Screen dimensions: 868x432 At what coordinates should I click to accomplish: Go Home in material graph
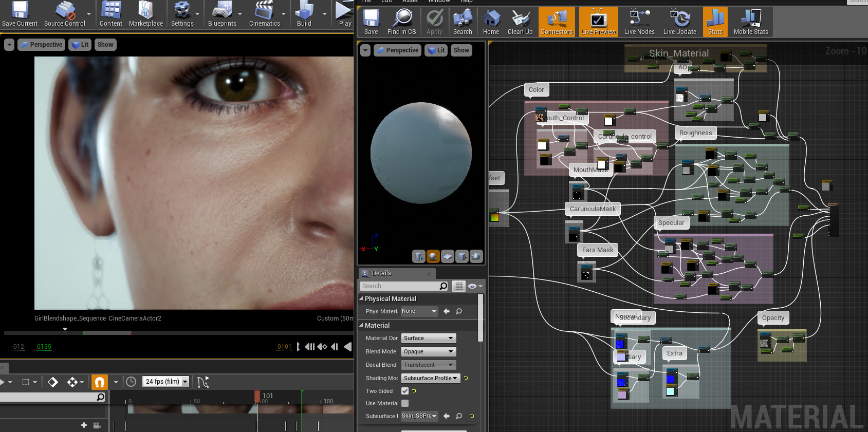(x=491, y=22)
